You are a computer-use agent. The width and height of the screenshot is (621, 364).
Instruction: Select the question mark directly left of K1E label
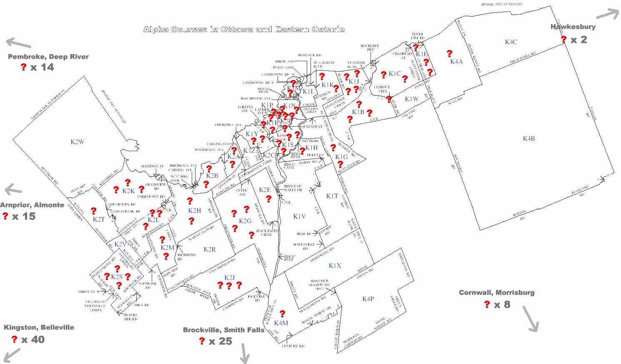click(416, 47)
